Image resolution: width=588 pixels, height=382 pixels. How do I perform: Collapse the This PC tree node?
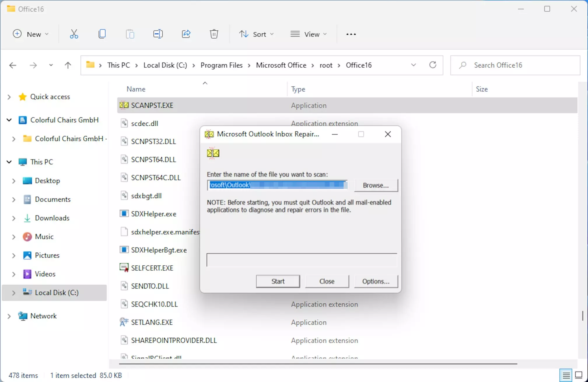pyautogui.click(x=9, y=162)
